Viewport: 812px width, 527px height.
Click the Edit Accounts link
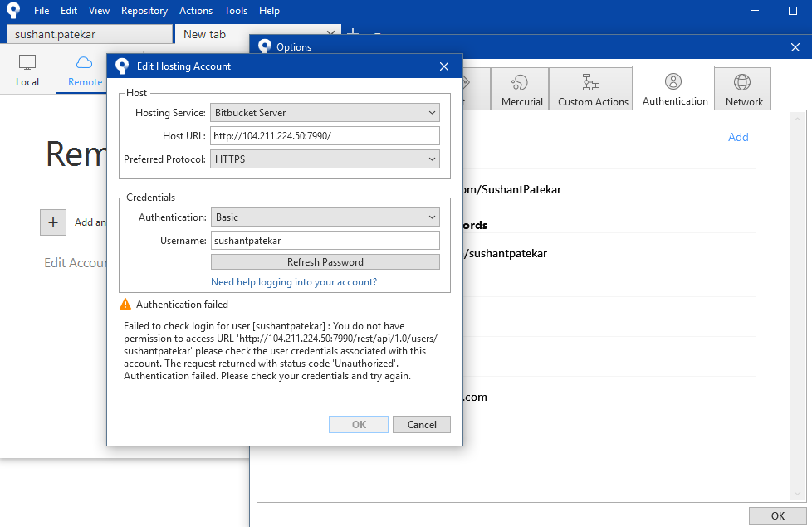click(76, 263)
